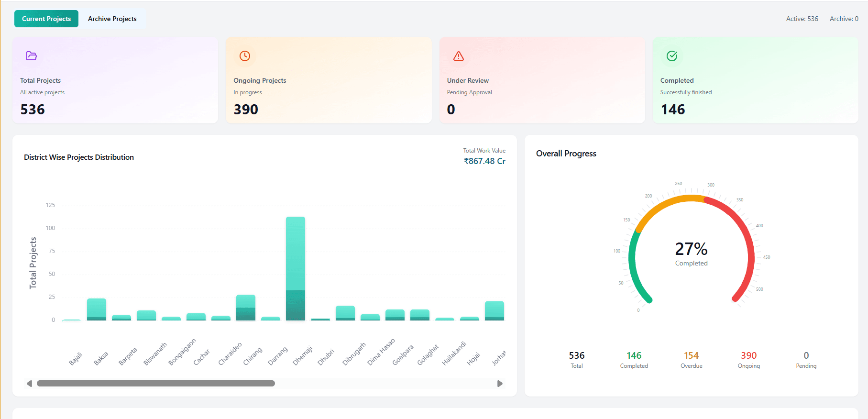Click the clock icon in Ongoing Projects card
The height and width of the screenshot is (419, 868).
245,56
